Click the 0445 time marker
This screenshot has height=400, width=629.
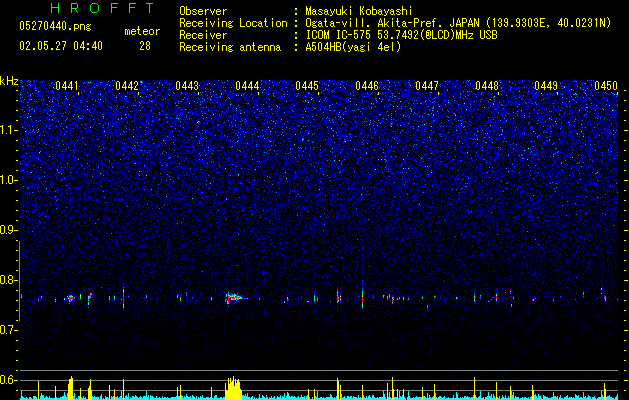[x=307, y=86]
